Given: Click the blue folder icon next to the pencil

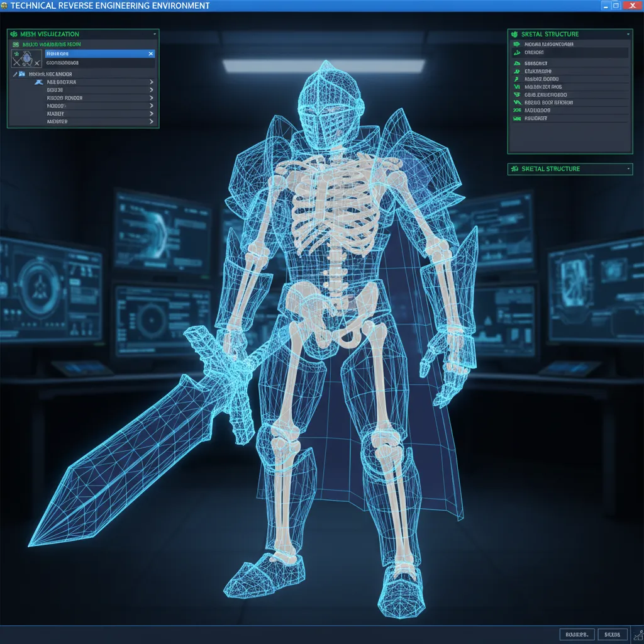Looking at the screenshot, I should [23, 74].
